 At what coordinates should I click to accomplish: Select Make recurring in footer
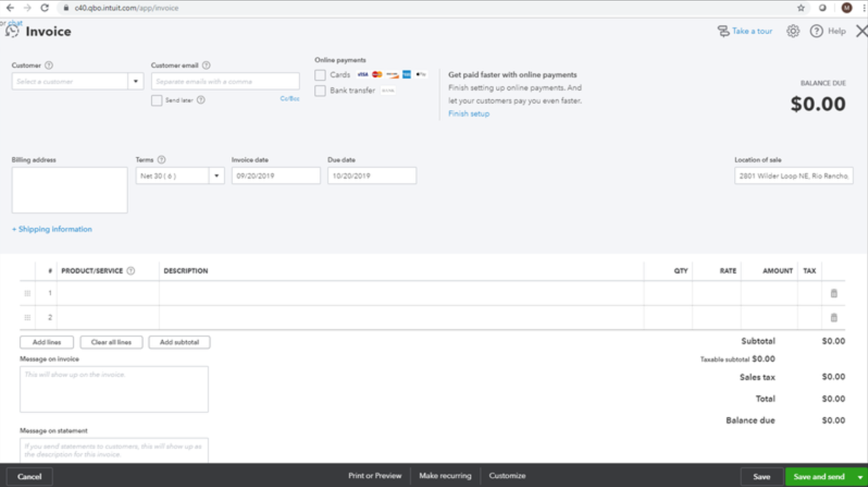coord(445,476)
